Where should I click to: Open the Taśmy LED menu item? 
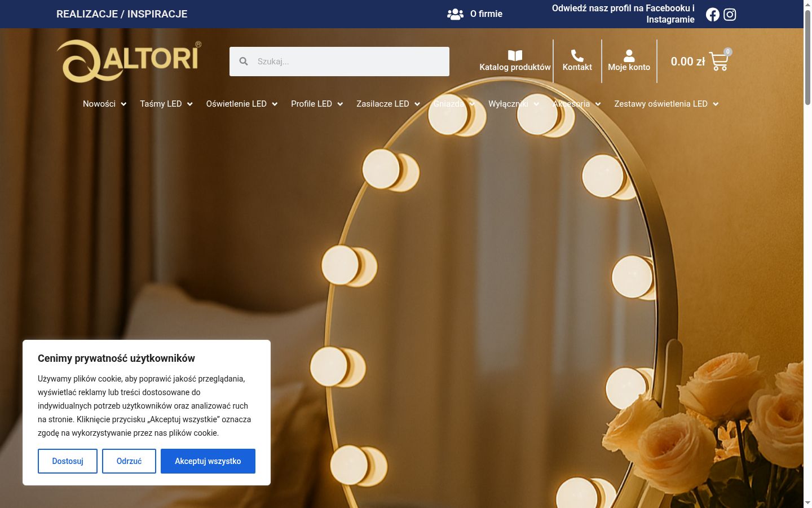click(x=161, y=104)
